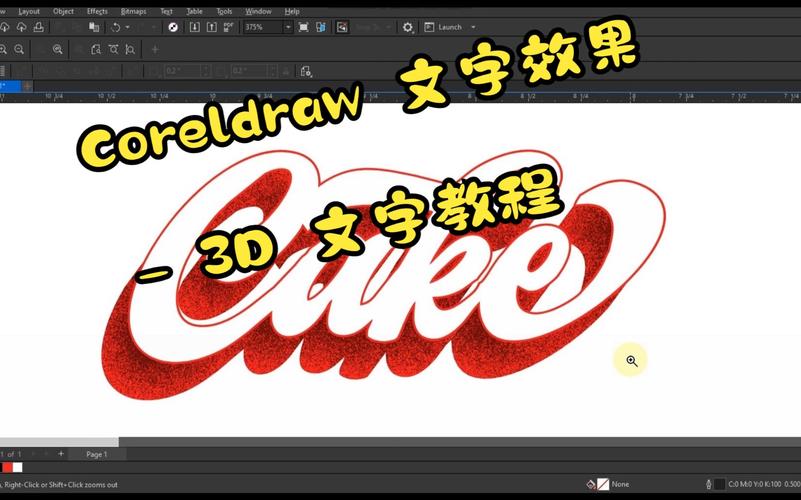Select the blue document tab
Viewport: 801px width, 500px height.
(10, 86)
